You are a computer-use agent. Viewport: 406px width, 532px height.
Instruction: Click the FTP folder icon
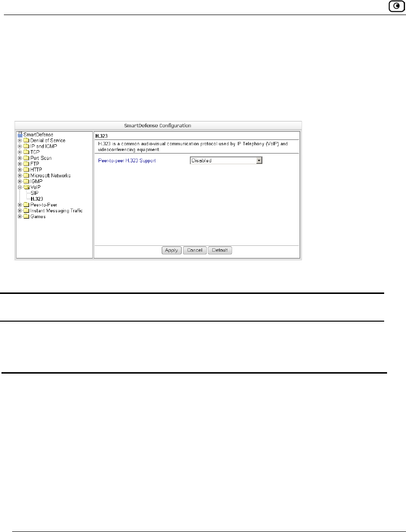click(26, 164)
